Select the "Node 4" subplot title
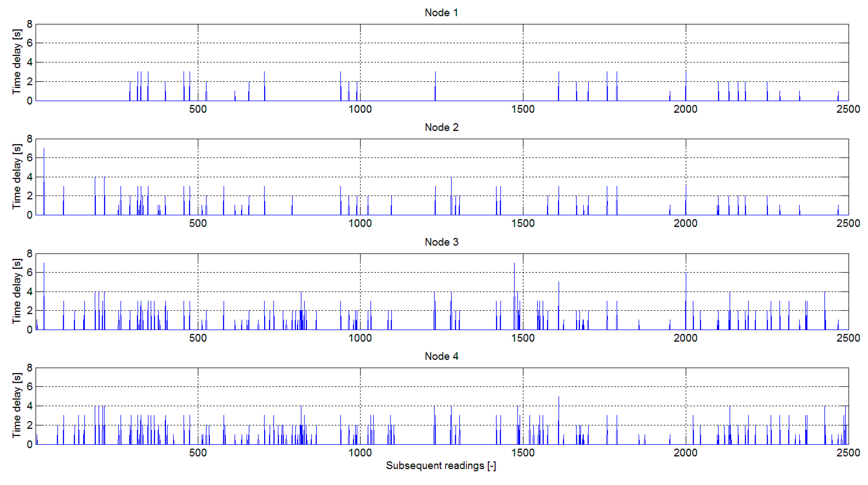 [441, 356]
